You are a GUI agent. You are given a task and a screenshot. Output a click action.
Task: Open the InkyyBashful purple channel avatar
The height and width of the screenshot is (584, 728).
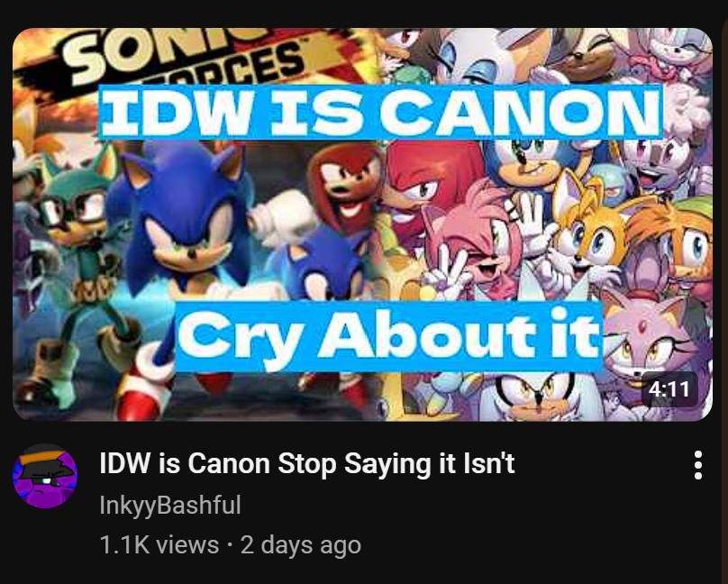tap(45, 476)
